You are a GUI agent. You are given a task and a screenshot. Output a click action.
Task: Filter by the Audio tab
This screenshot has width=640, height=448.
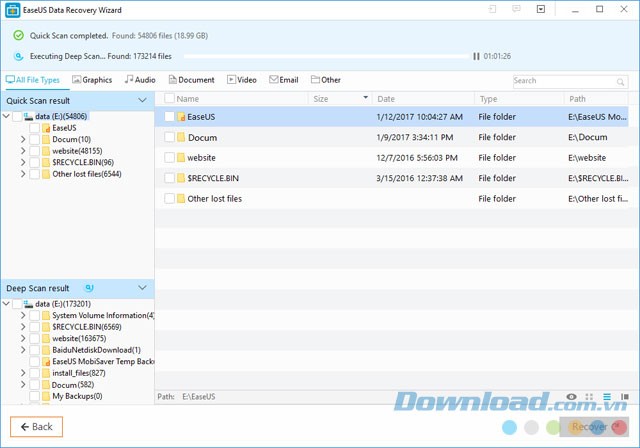tap(140, 80)
